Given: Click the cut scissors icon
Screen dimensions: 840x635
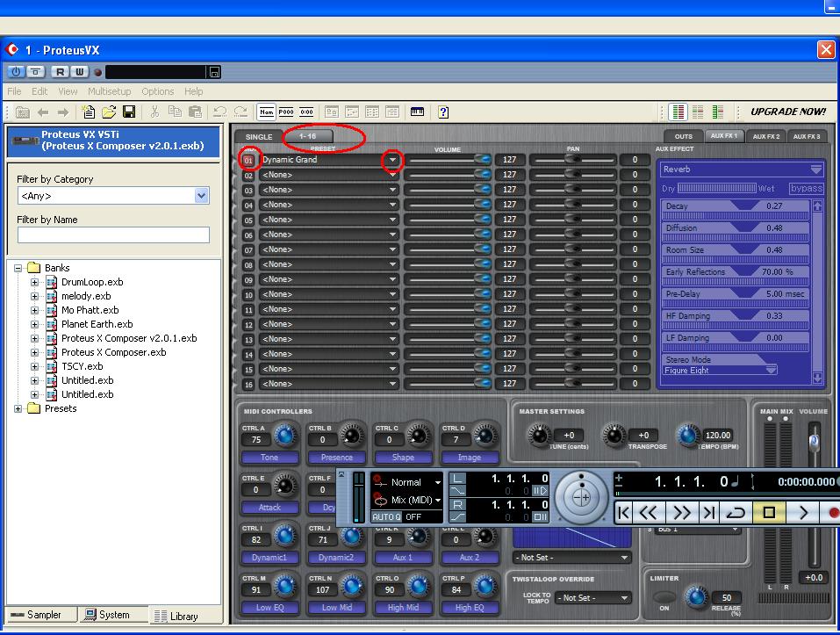Looking at the screenshot, I should coord(154,112).
